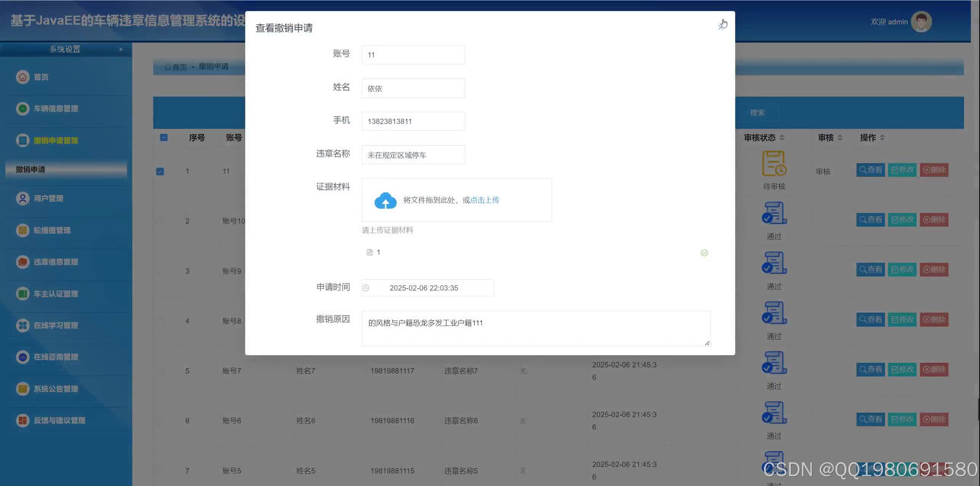980x486 pixels.
Task: Check the checkbox on row 2
Action: pyautogui.click(x=160, y=221)
